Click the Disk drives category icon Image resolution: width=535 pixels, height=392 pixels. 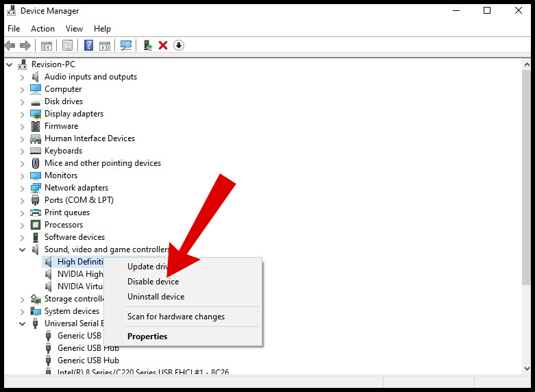point(36,102)
